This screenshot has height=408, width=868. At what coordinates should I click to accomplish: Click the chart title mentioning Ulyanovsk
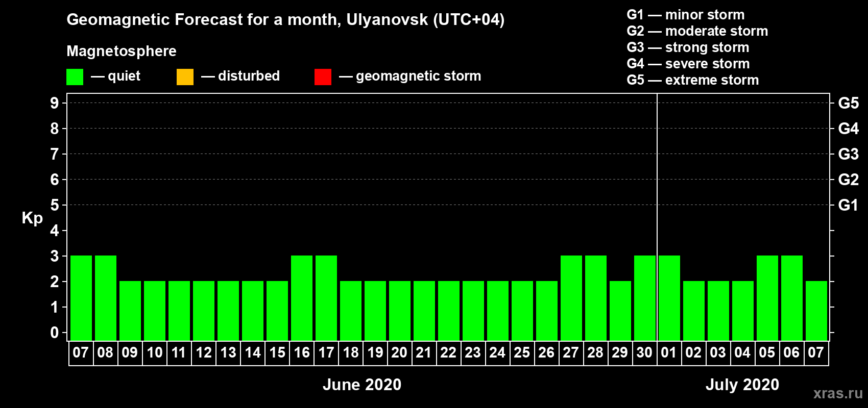pyautogui.click(x=285, y=20)
